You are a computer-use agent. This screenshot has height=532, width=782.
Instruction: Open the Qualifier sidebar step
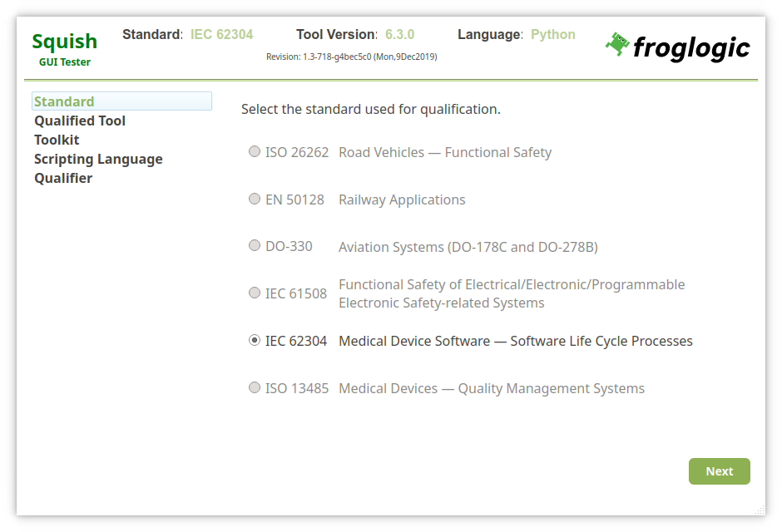pos(63,178)
